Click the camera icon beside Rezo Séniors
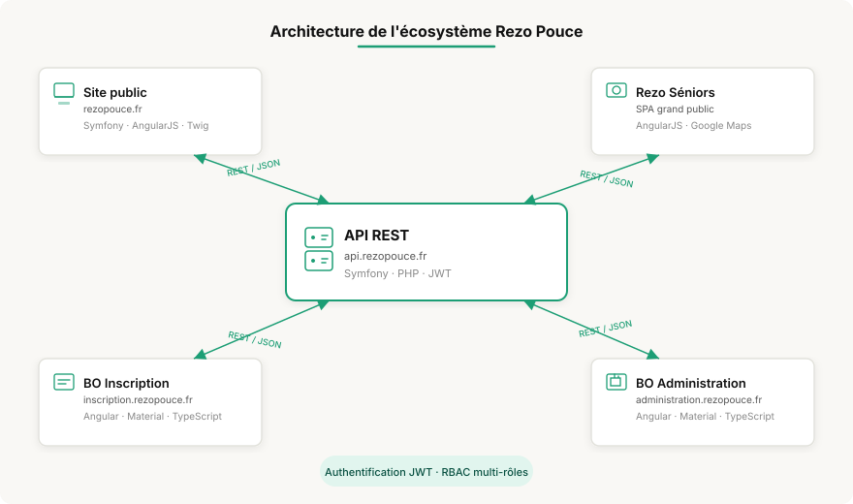Viewport: 853px width, 504px height. tap(616, 90)
